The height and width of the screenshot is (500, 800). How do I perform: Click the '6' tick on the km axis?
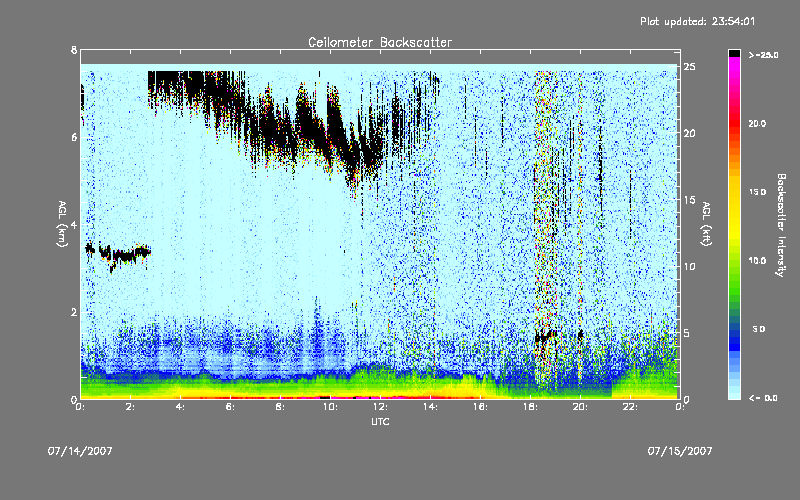74,137
